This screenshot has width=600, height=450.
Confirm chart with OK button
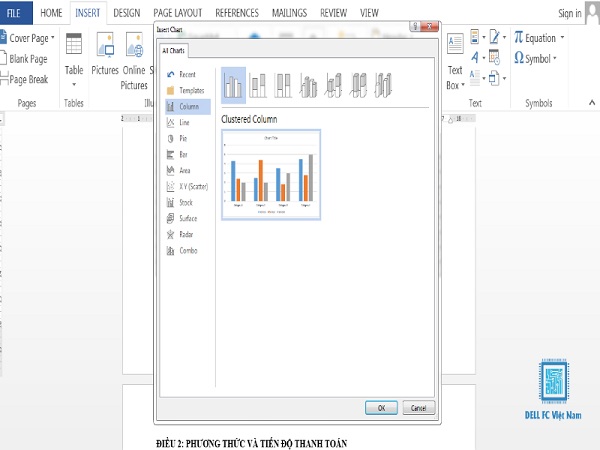coord(381,408)
